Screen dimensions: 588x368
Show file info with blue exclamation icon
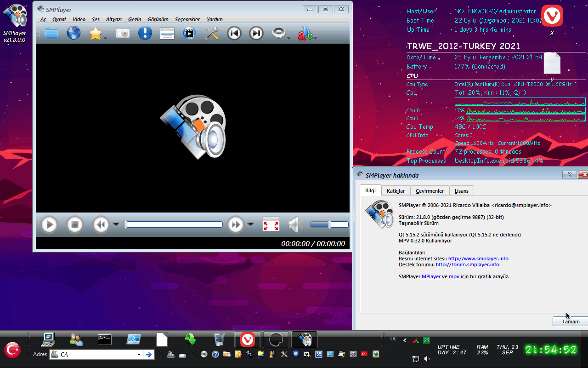coord(145,33)
